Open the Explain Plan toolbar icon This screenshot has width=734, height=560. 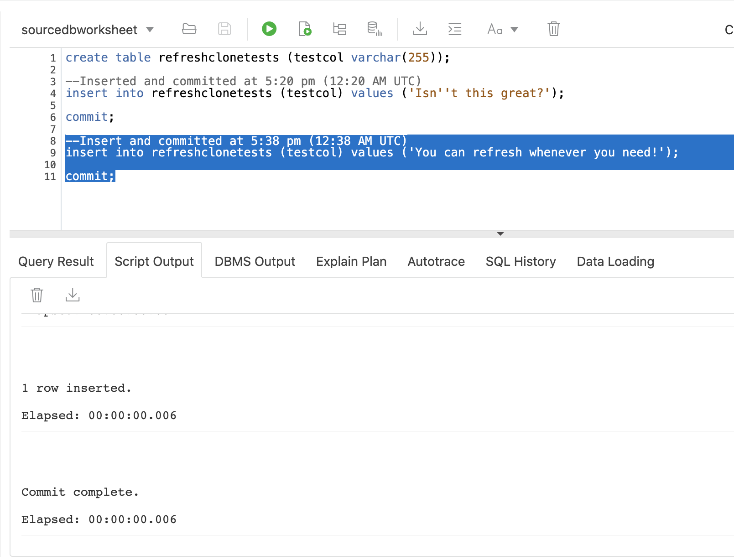point(339,29)
